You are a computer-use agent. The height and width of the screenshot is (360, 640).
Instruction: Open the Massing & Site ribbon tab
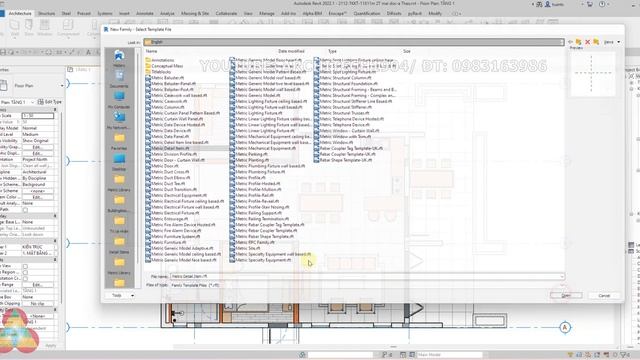pos(195,13)
